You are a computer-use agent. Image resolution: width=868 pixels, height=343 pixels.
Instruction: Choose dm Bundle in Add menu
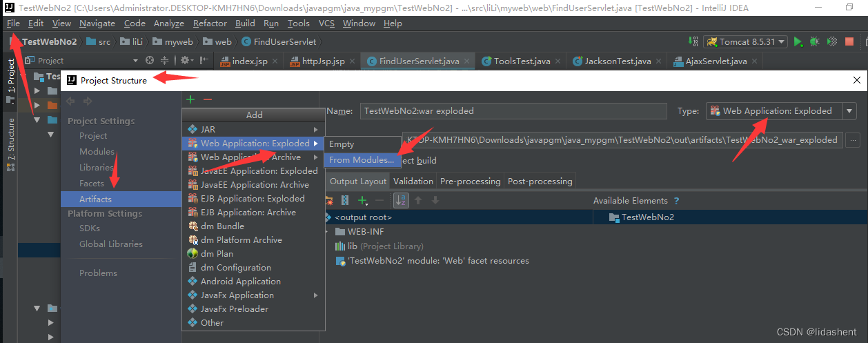tap(253, 226)
